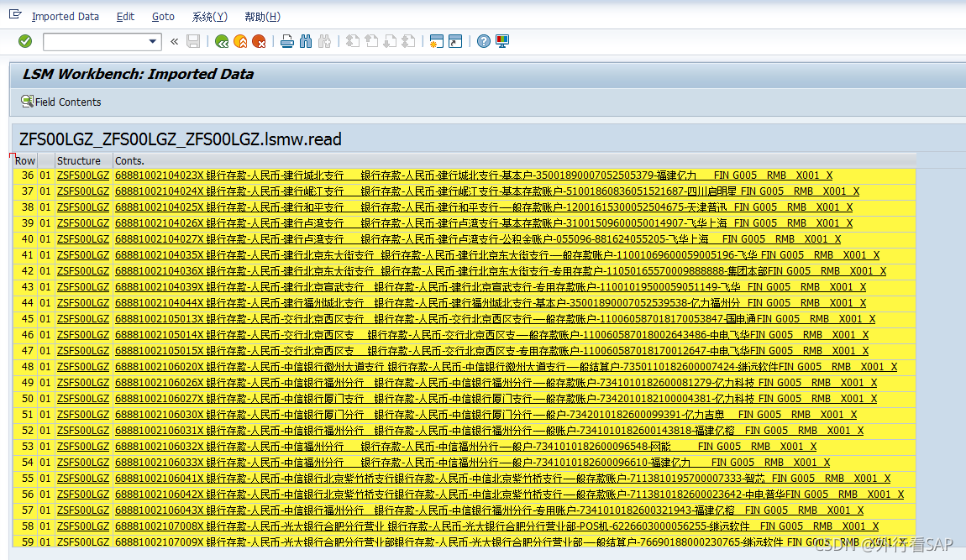This screenshot has height=560, width=966.
Task: Click the Create New Session icon
Action: [x=436, y=41]
